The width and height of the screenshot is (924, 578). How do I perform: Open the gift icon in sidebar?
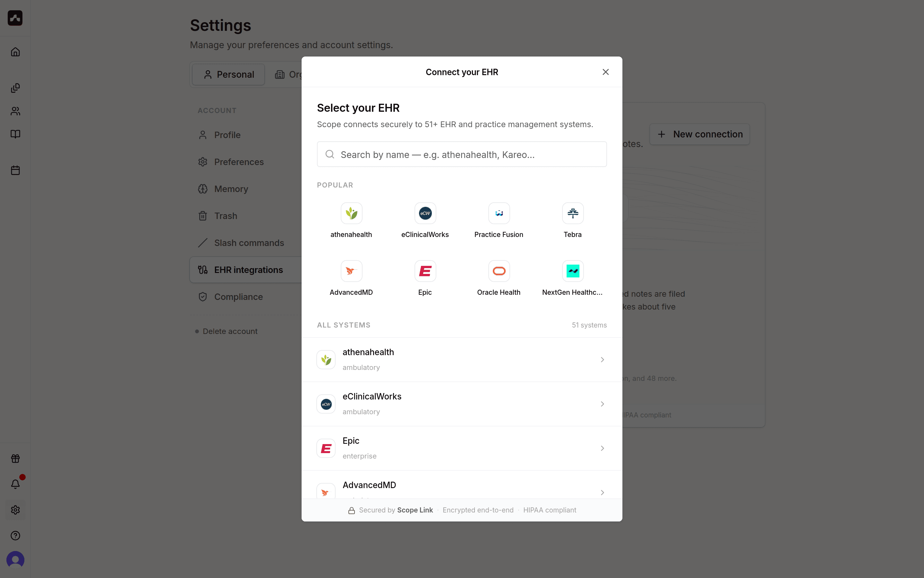click(x=15, y=458)
